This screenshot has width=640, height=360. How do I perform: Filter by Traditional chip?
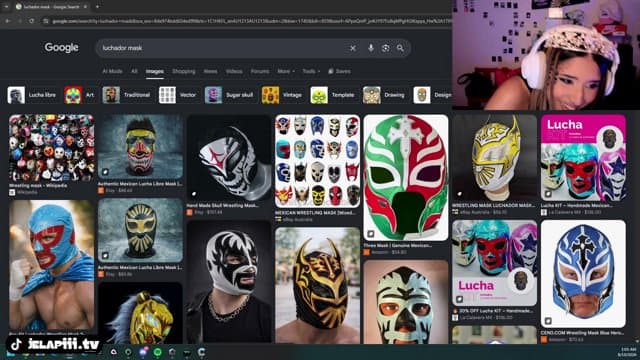(x=127, y=95)
